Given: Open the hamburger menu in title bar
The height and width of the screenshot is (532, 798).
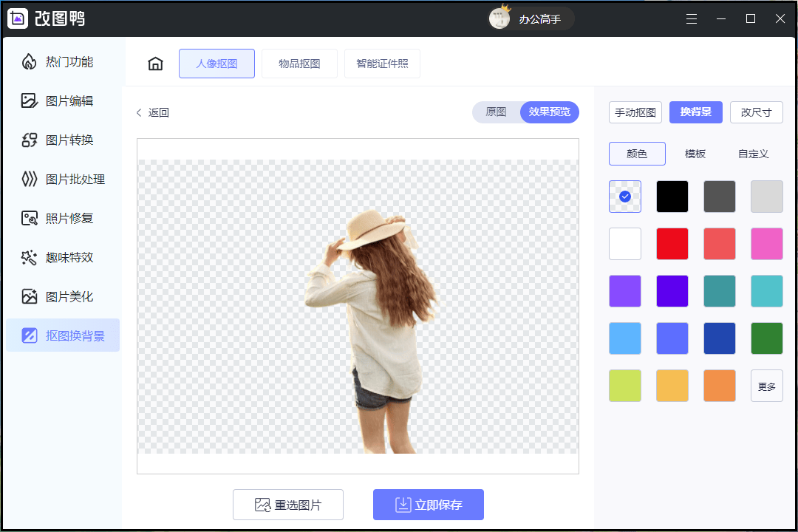Looking at the screenshot, I should 692,19.
